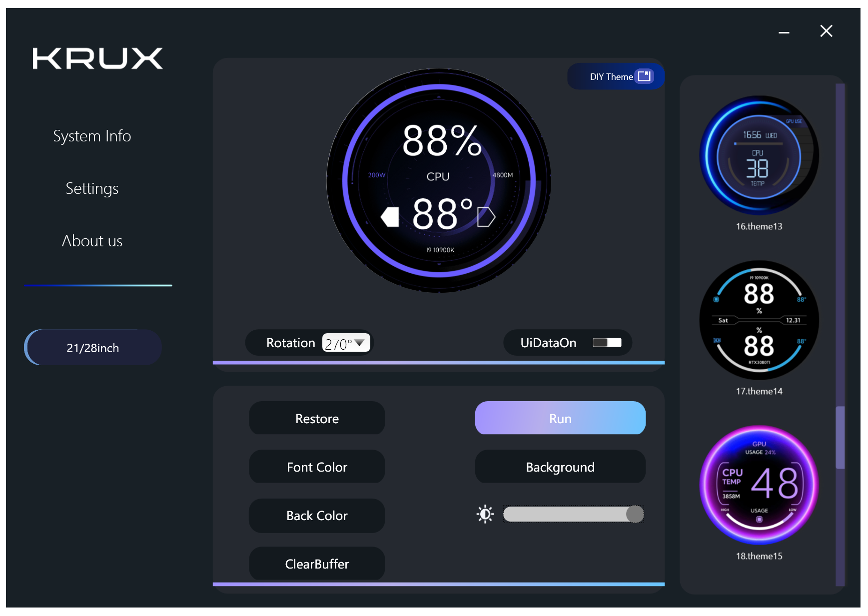Click the DIY Theme window icon

coord(644,76)
